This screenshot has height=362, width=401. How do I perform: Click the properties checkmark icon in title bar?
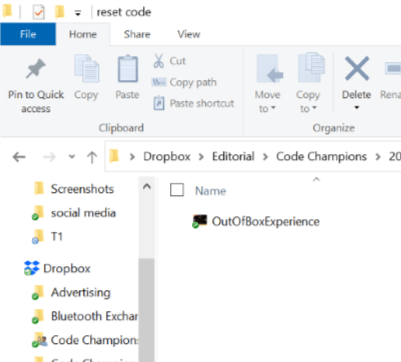pos(38,12)
